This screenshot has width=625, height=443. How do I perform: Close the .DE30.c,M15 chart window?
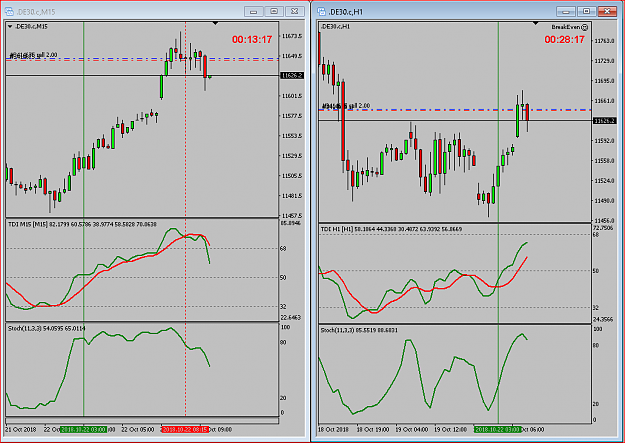[x=294, y=12]
